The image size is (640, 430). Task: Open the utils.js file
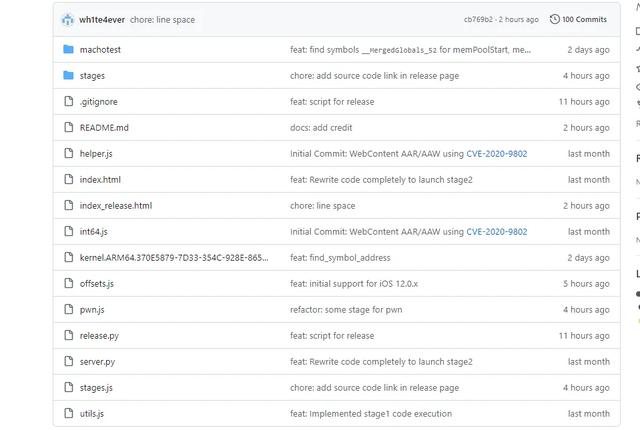pyautogui.click(x=92, y=414)
